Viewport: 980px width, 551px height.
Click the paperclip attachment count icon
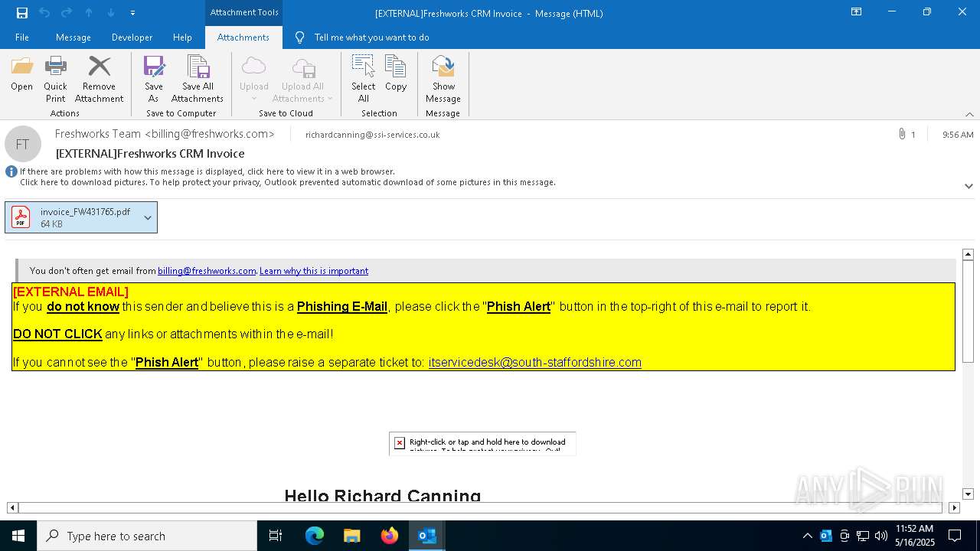[902, 134]
